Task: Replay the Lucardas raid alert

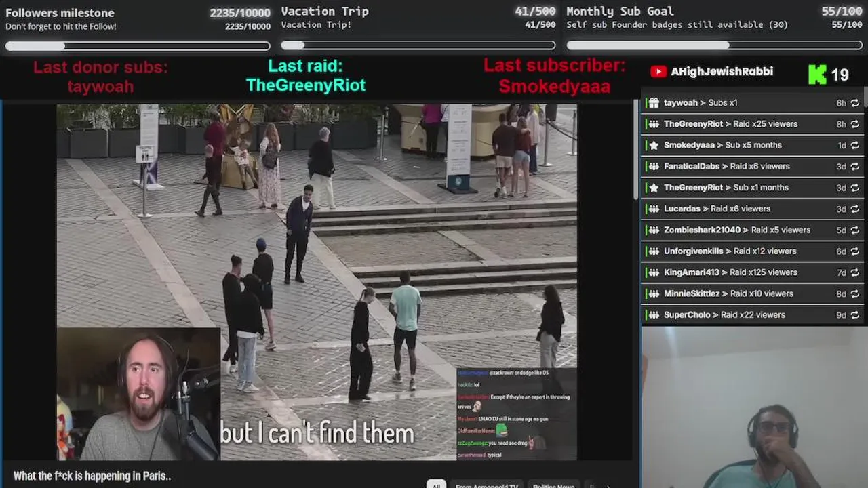Action: click(854, 209)
